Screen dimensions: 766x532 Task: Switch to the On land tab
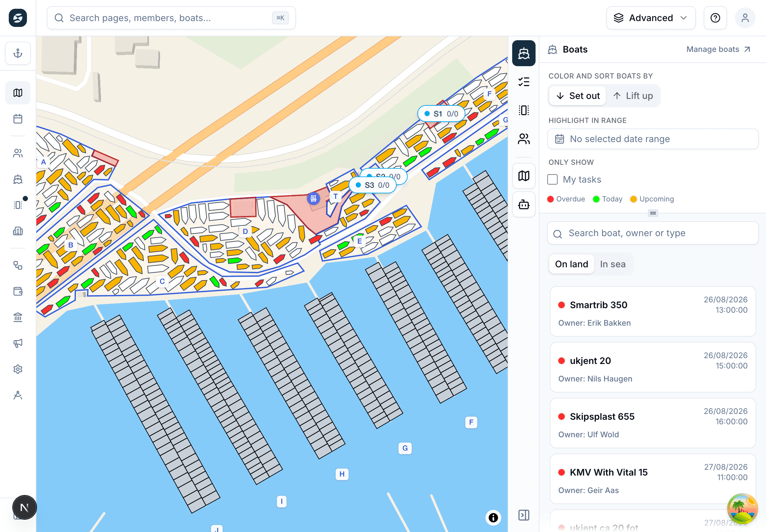(571, 264)
